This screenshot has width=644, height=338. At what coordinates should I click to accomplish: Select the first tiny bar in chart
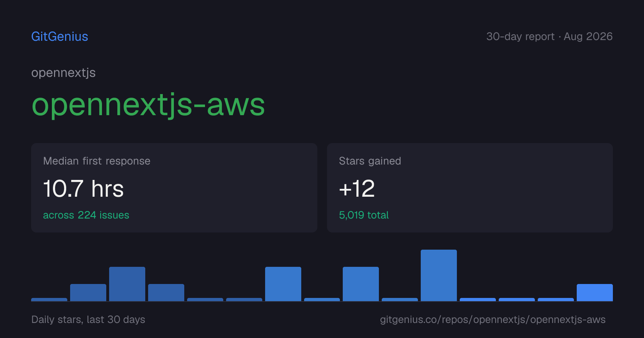[x=49, y=299]
